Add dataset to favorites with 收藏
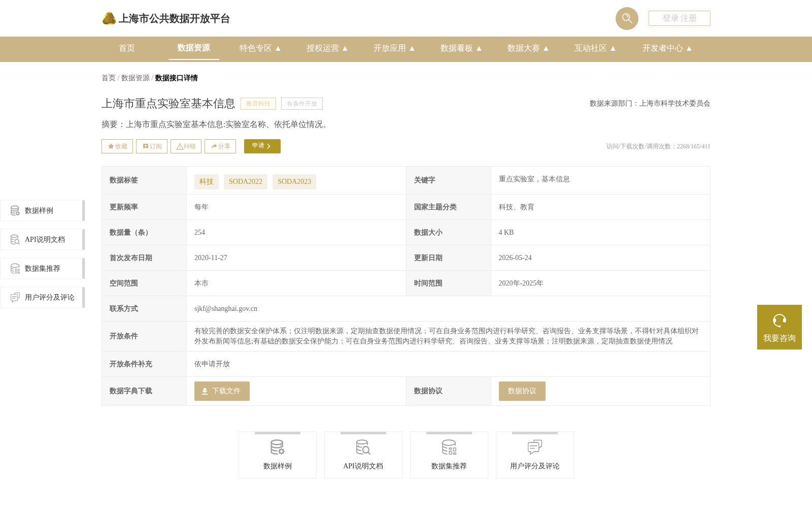 pos(117,146)
